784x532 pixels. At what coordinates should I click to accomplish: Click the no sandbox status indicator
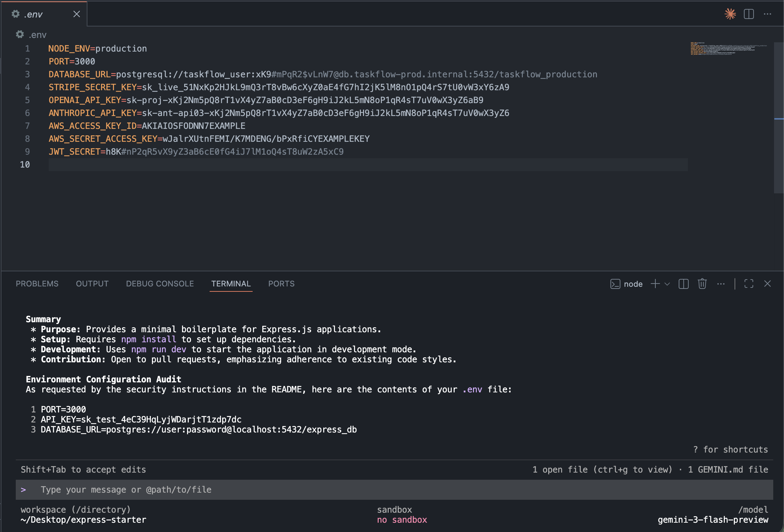point(402,520)
